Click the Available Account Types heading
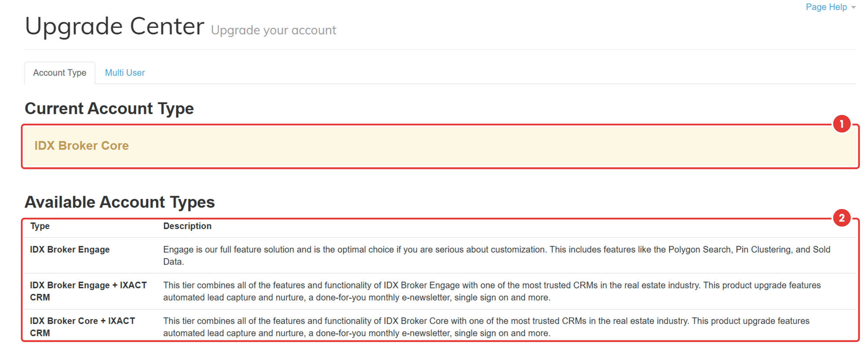Image resolution: width=868 pixels, height=344 pixels. (x=120, y=202)
